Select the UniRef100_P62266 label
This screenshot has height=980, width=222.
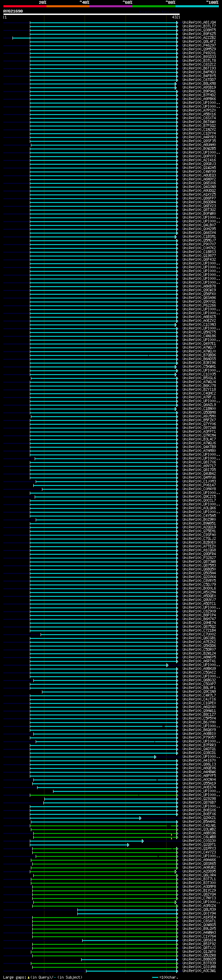click(199, 305)
